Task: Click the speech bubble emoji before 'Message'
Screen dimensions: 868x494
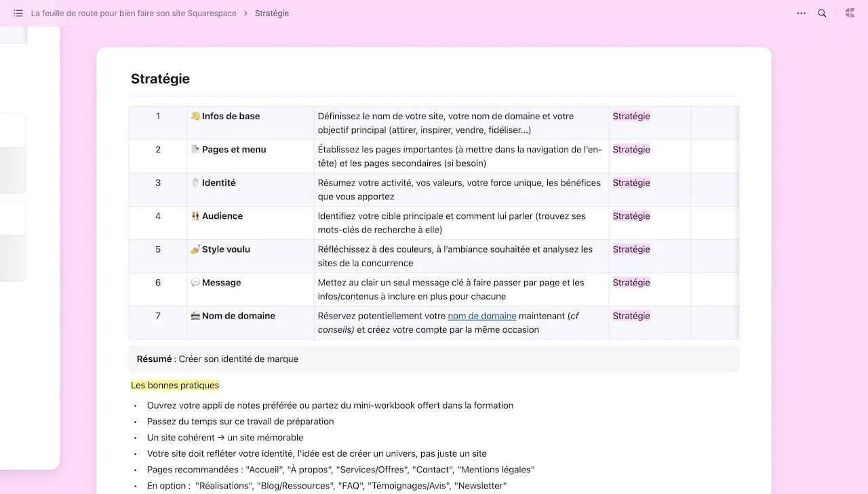Action: [x=195, y=282]
